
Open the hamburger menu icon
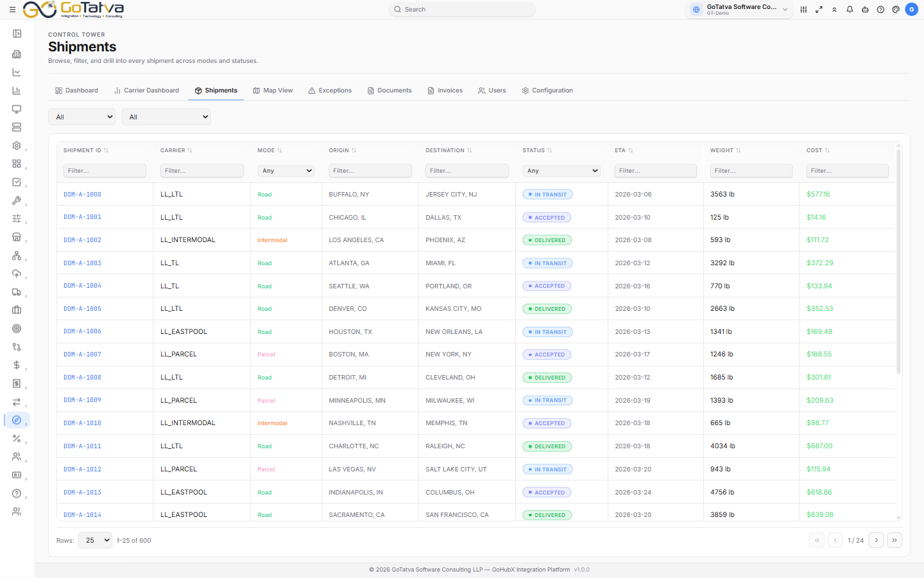pos(12,10)
